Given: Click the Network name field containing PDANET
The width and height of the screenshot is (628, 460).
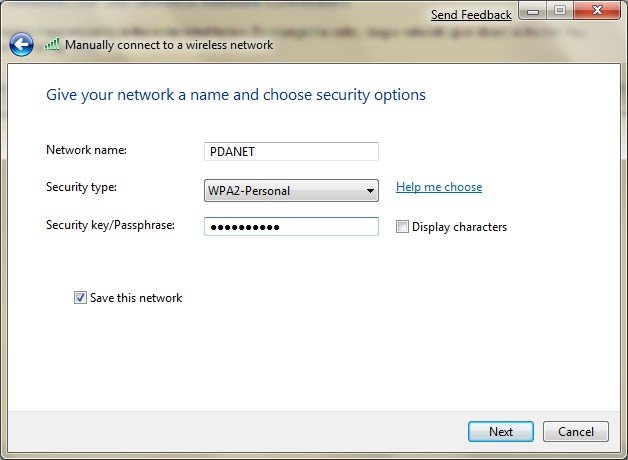Looking at the screenshot, I should click(291, 151).
